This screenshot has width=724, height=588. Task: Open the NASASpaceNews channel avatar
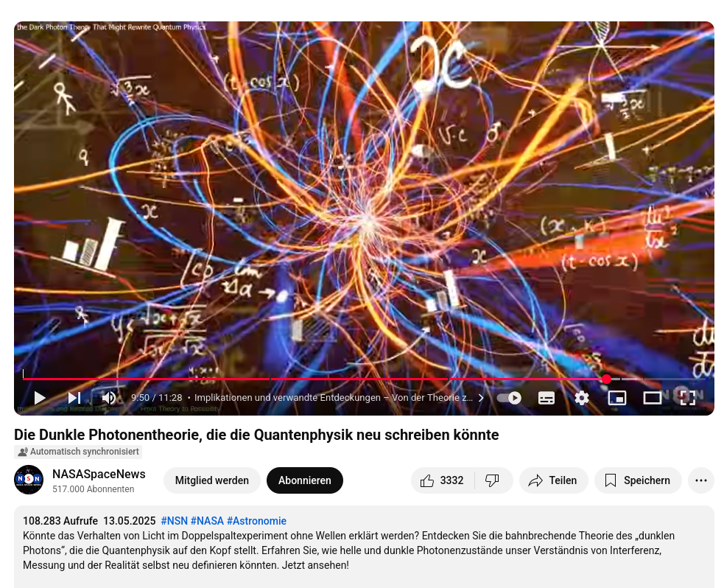click(x=29, y=480)
